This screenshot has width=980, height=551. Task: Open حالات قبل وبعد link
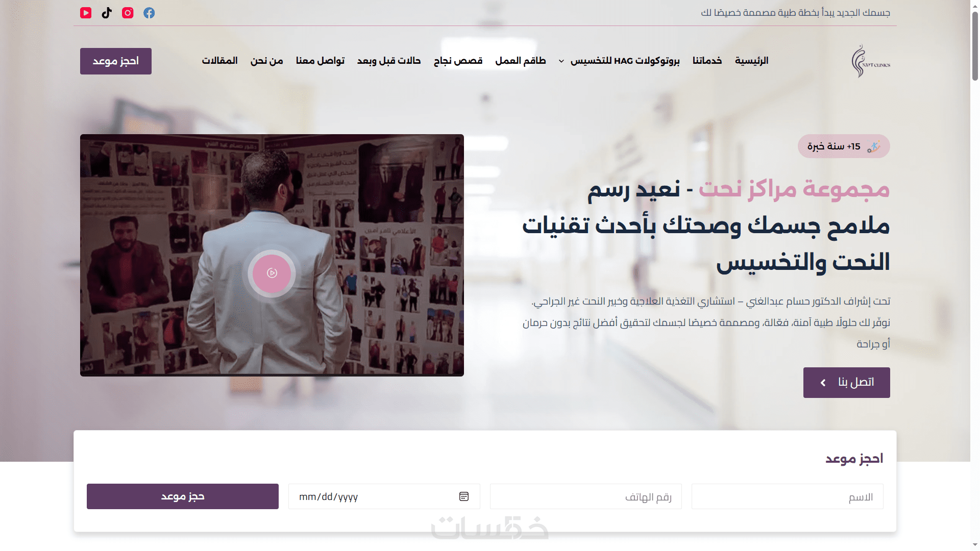(389, 61)
